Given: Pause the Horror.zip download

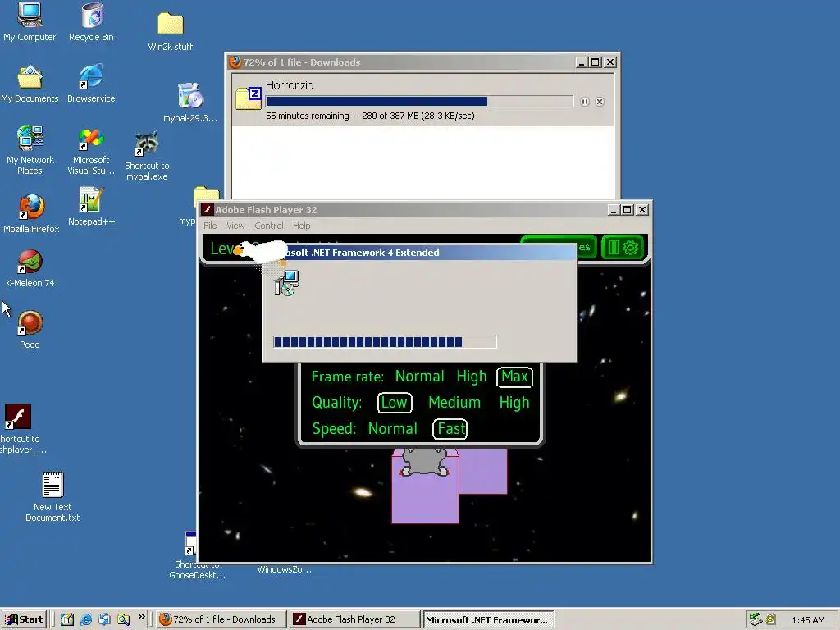Looking at the screenshot, I should click(584, 102).
